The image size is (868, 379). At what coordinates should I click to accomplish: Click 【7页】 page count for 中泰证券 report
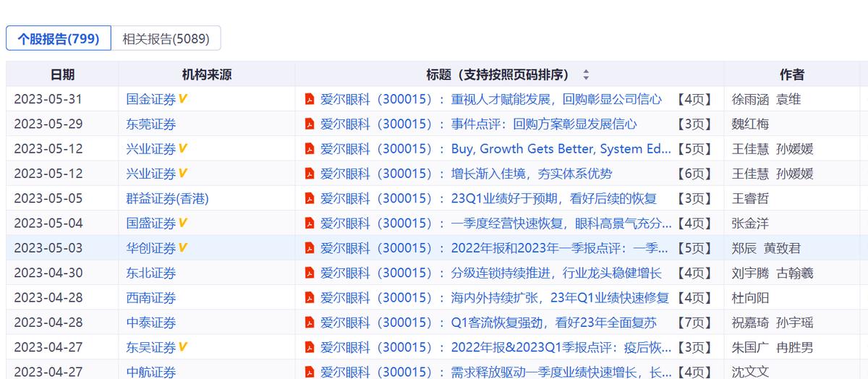pyautogui.click(x=694, y=322)
